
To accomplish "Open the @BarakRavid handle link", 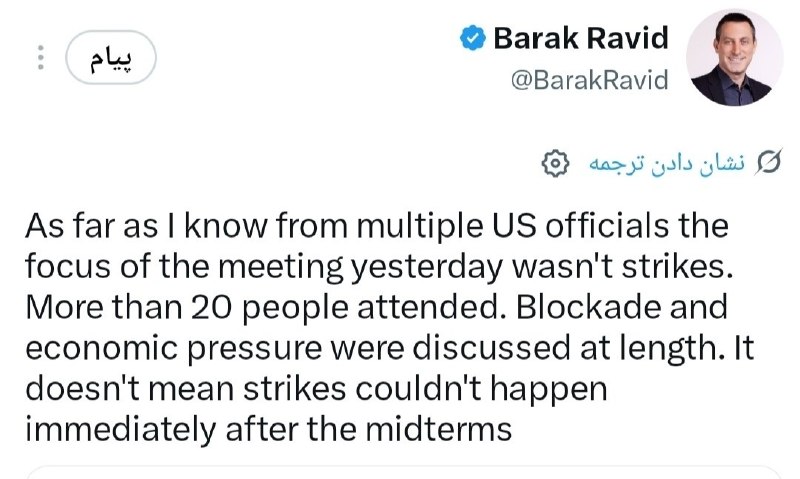I will [589, 80].
